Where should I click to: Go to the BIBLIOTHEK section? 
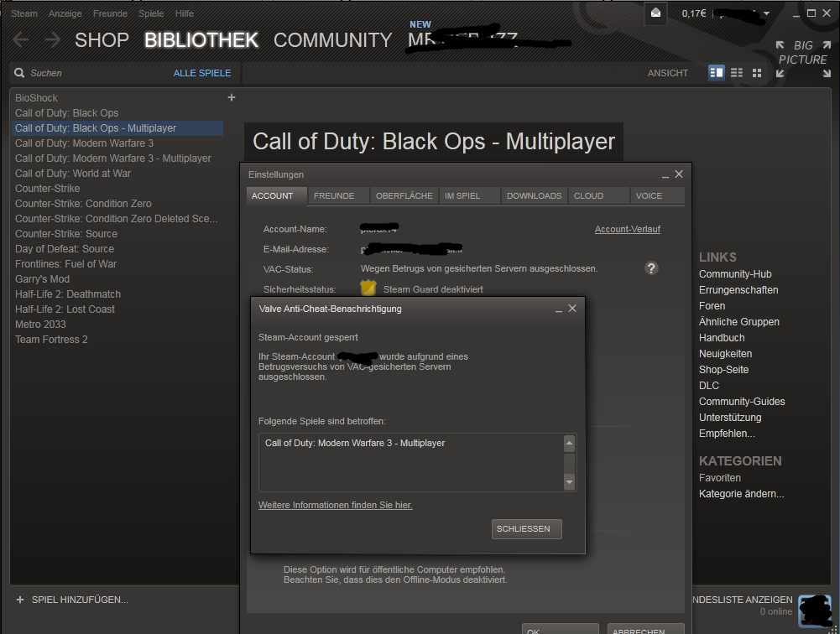201,40
